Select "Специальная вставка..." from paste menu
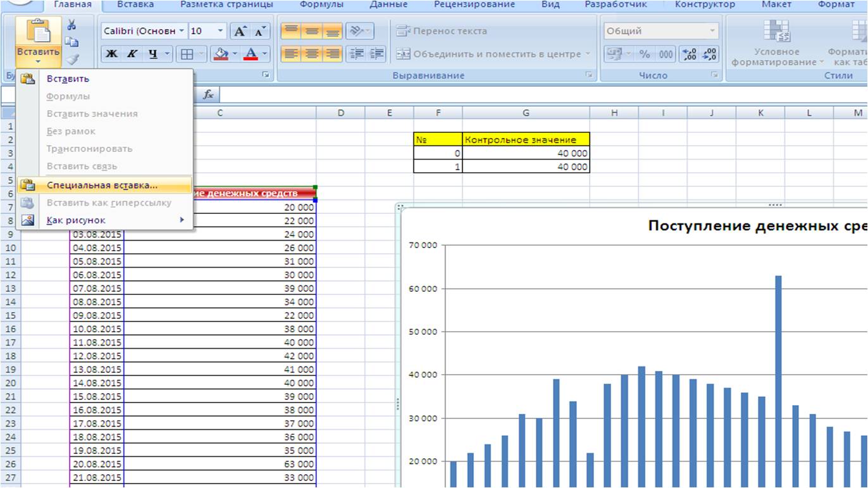 [x=102, y=185]
